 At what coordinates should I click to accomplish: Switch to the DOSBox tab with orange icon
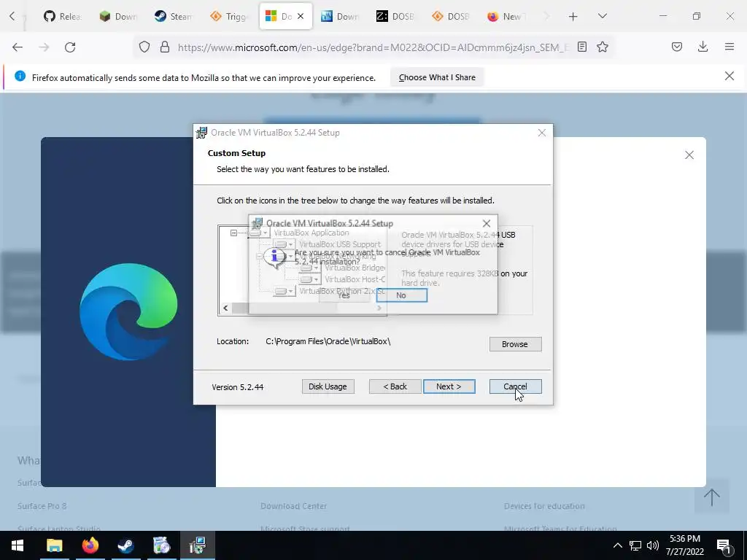pos(451,16)
